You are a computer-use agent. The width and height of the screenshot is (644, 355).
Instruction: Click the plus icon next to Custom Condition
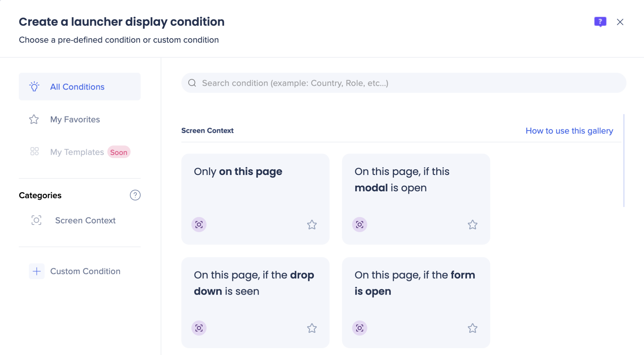[37, 271]
